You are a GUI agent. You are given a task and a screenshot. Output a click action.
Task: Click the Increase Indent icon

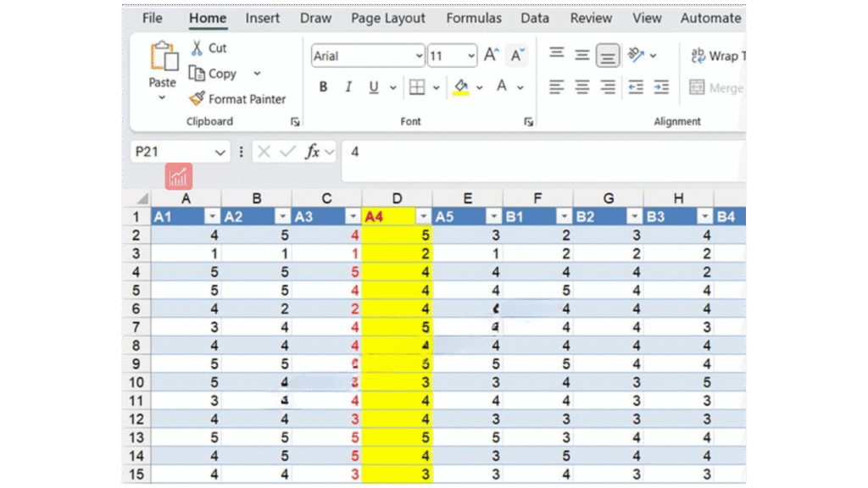point(661,87)
